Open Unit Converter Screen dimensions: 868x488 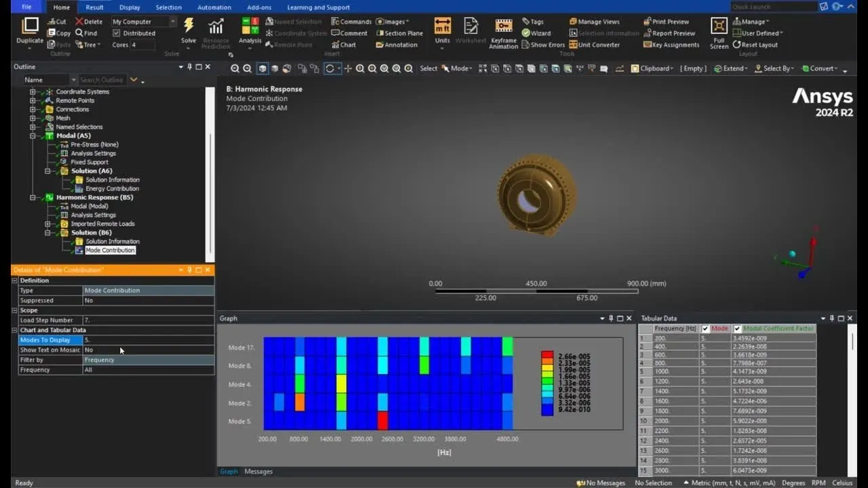tap(594, 45)
